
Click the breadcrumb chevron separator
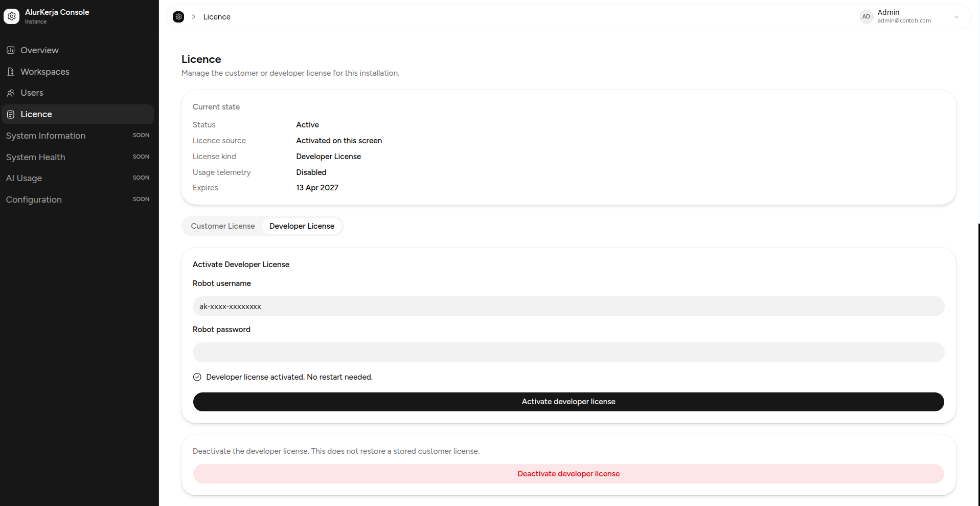(x=194, y=17)
